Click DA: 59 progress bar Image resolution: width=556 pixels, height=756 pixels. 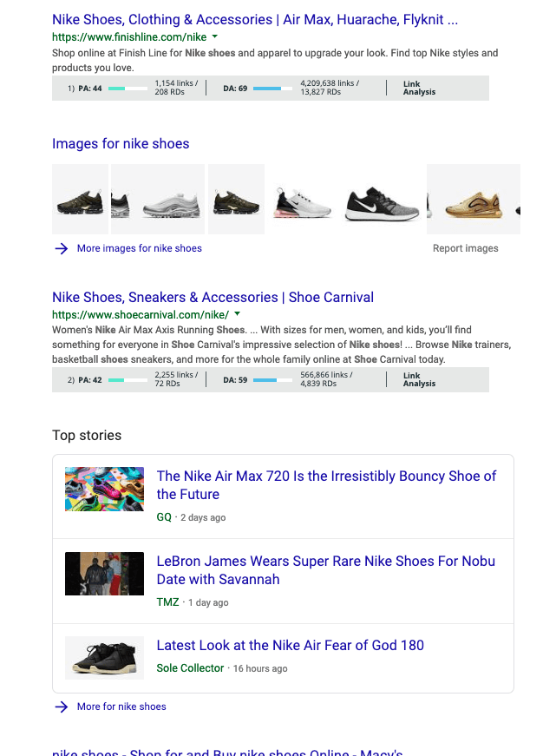coord(272,380)
